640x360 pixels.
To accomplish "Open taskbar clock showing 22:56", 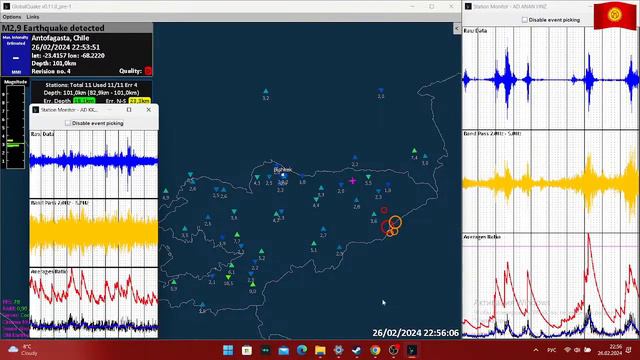I will point(610,350).
